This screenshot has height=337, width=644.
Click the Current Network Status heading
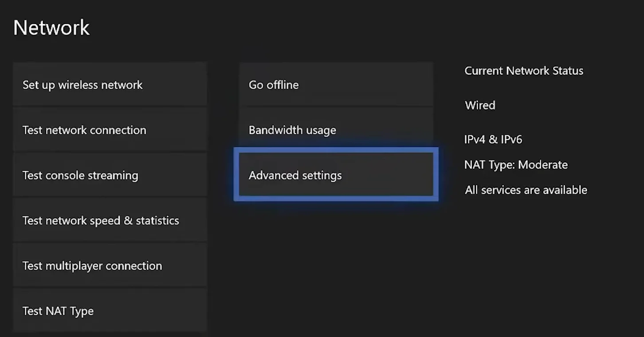tap(523, 71)
